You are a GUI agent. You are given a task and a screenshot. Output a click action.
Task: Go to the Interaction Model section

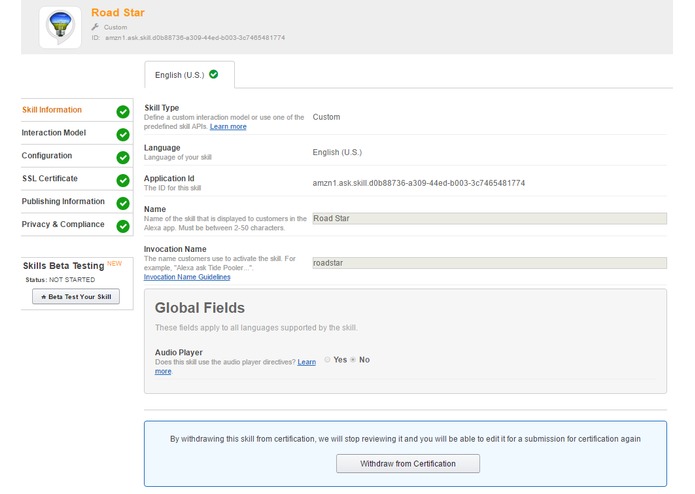pyautogui.click(x=54, y=133)
